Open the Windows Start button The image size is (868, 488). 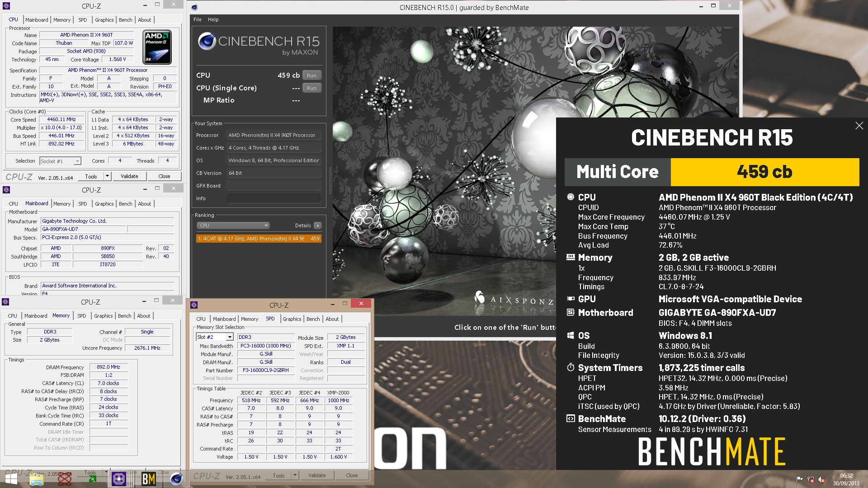[11, 479]
